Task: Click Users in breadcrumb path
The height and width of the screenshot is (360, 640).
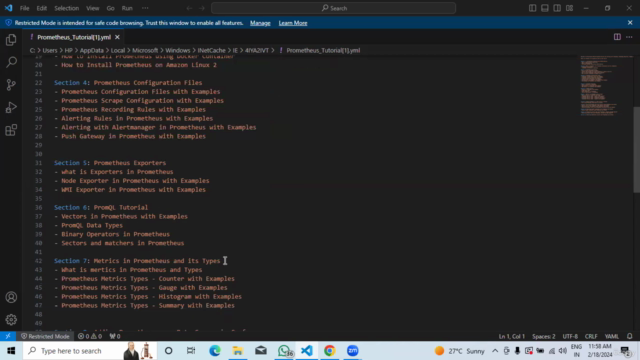Action: 50,50
